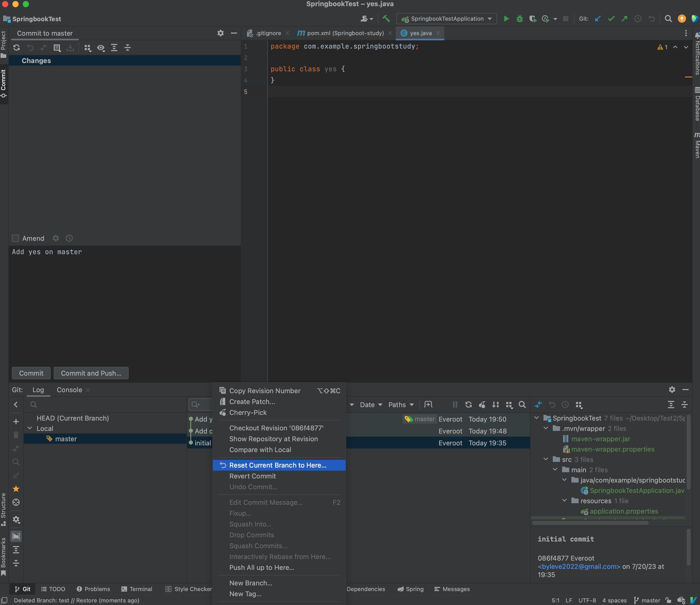This screenshot has height=605, width=700.
Task: Click the Group By icon in Commit toolbar
Action: coord(88,48)
